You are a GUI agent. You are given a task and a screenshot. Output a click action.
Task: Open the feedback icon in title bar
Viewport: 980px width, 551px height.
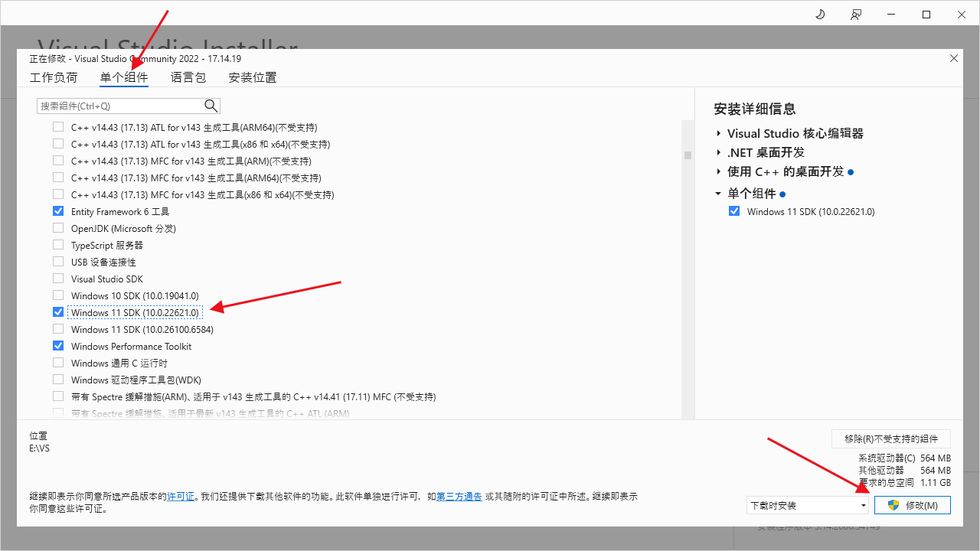[856, 14]
